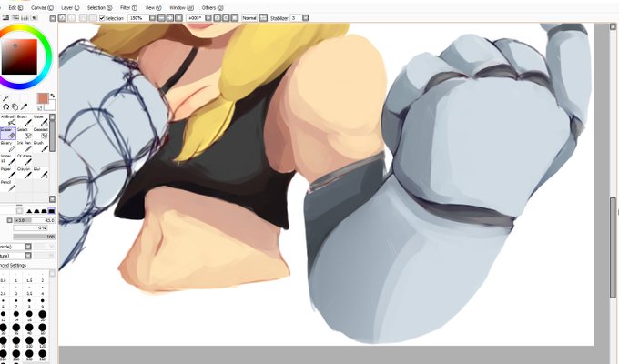Choose the Select brush tool

point(24,133)
